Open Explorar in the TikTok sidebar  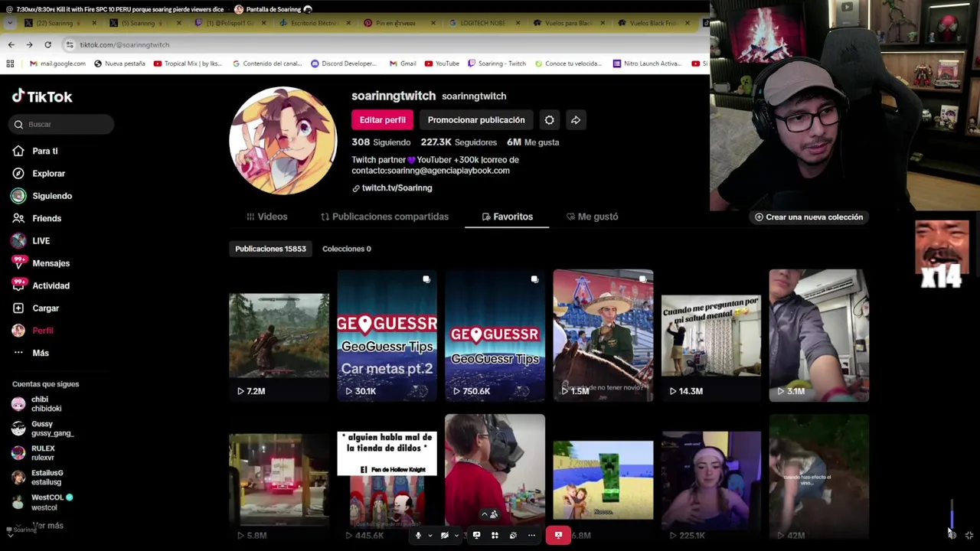tap(39, 174)
